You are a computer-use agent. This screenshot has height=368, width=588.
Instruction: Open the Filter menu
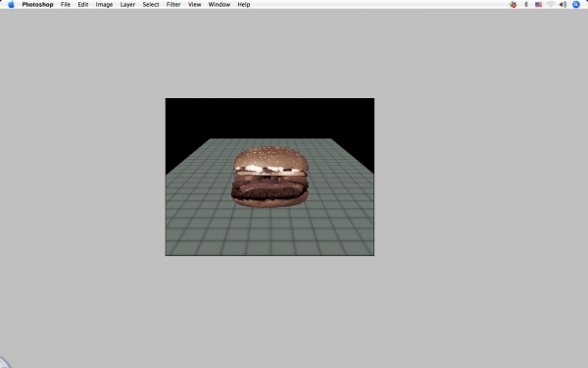[173, 5]
